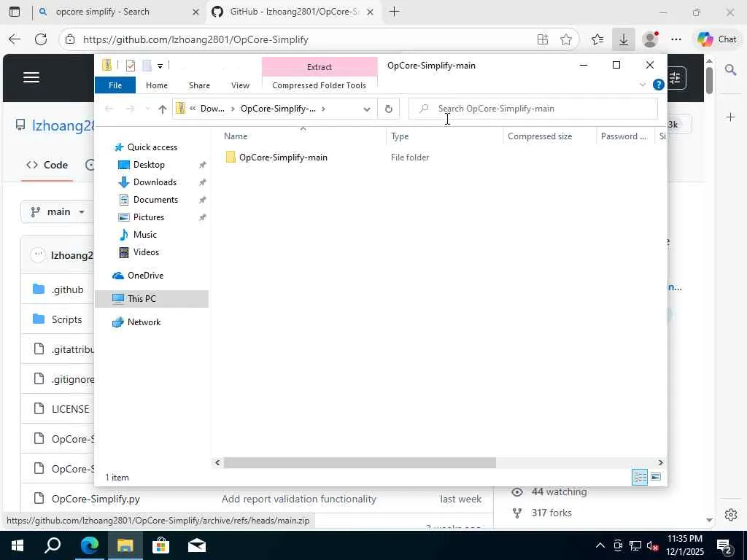
Task: Open the LICENSE file link on GitHub
Action: 71,409
